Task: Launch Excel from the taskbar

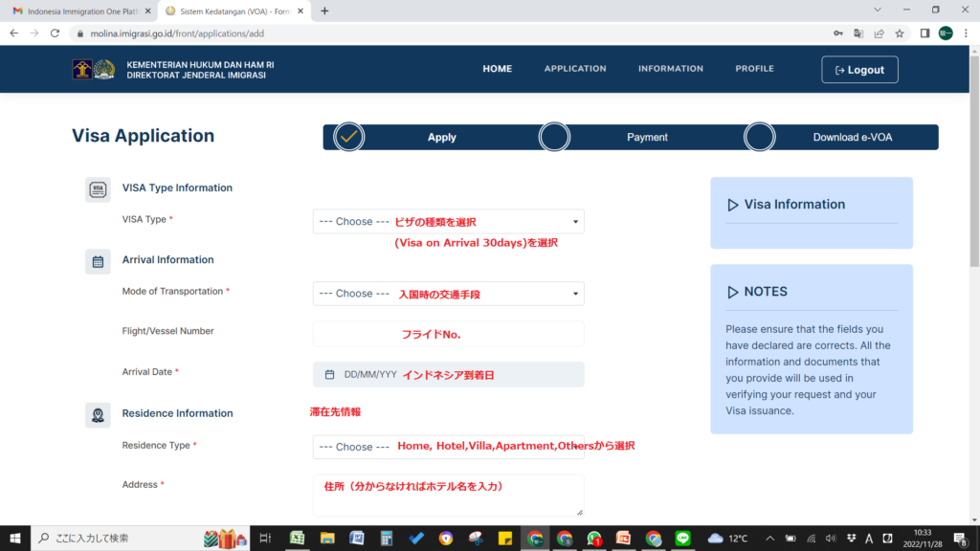Action: click(297, 540)
